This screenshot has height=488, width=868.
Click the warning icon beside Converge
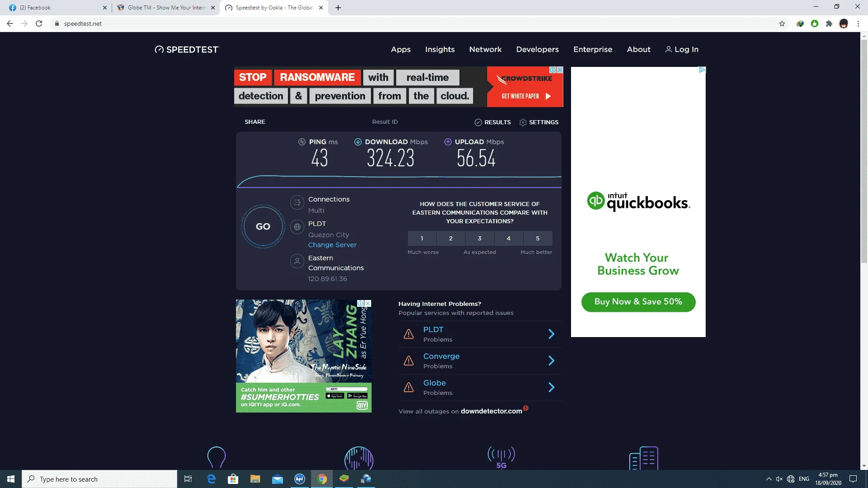coord(409,361)
